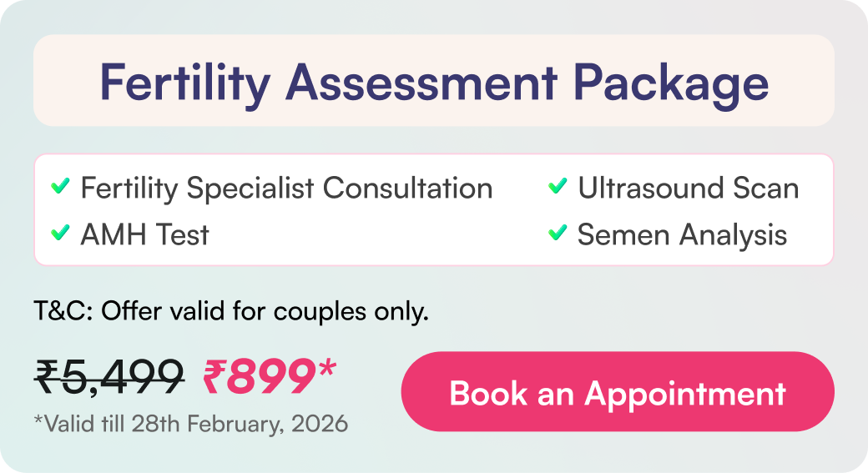Select the Semen Analysis item text

[682, 234]
